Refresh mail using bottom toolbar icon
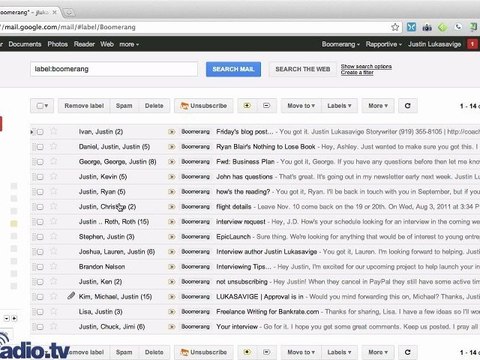The width and height of the screenshot is (480, 360). 407,352
